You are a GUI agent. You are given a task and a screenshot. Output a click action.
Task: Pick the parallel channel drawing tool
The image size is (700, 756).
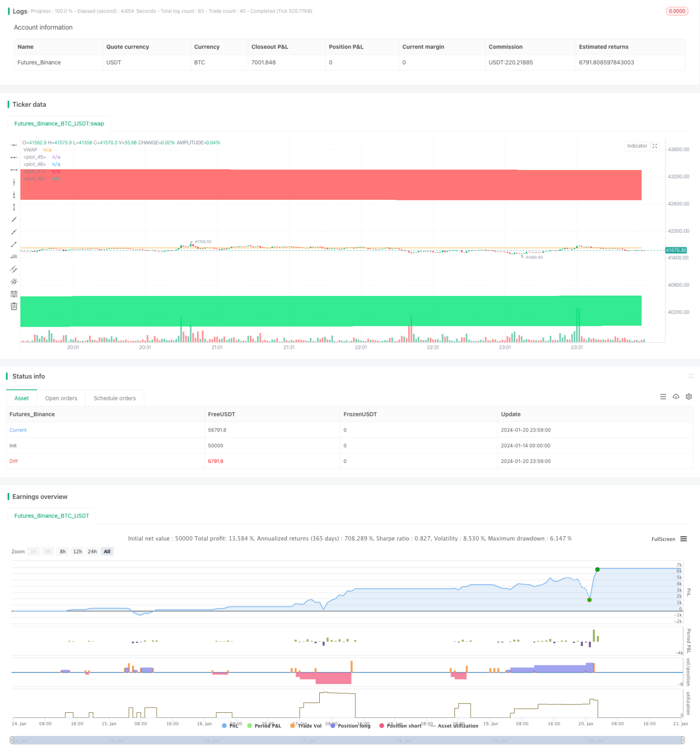tap(14, 269)
